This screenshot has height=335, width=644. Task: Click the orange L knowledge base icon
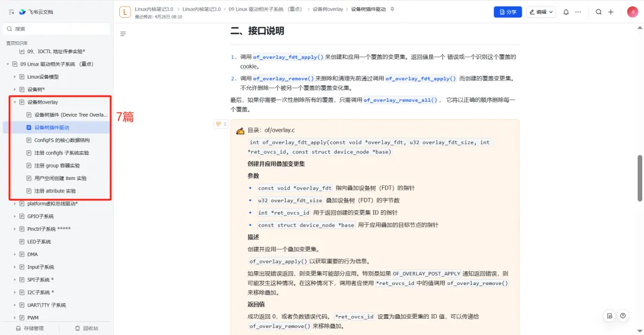coord(125,12)
